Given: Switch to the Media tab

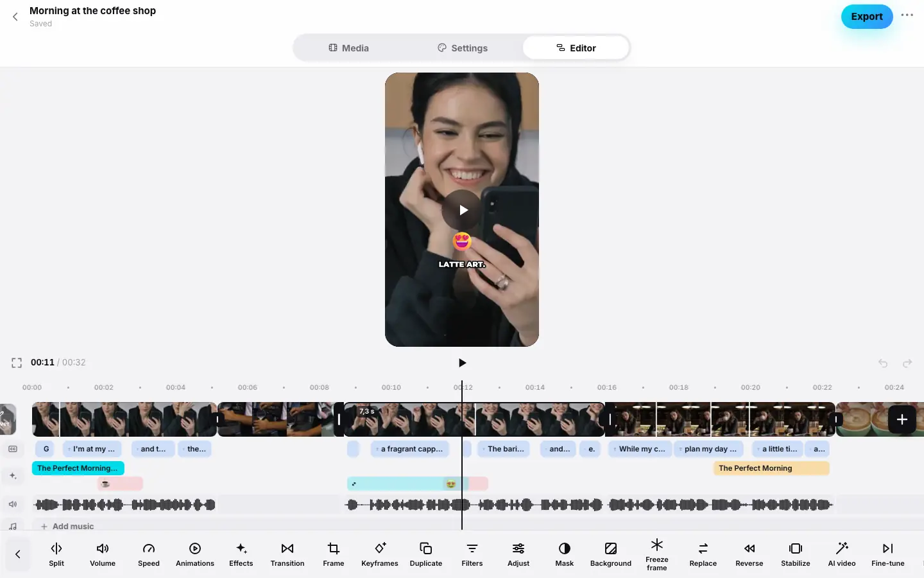Looking at the screenshot, I should click(348, 48).
